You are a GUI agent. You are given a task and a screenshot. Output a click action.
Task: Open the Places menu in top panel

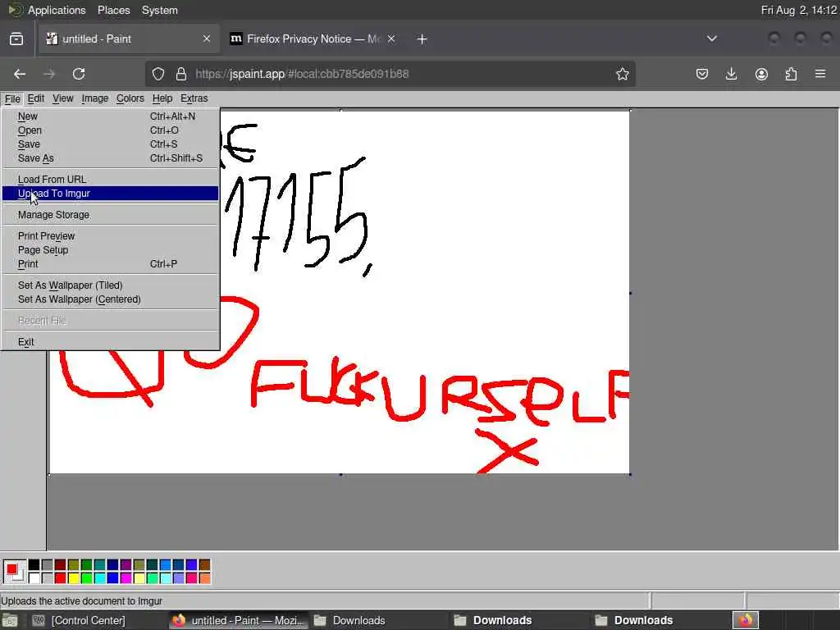tap(113, 10)
